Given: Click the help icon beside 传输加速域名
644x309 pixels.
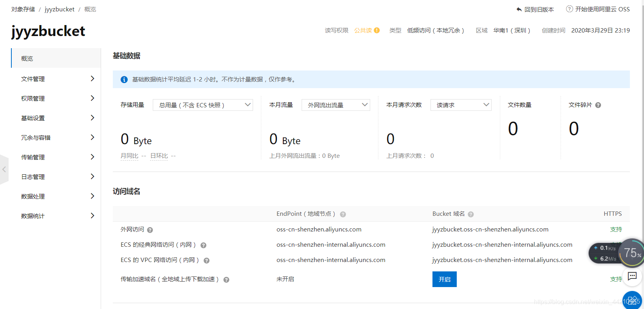Looking at the screenshot, I should [226, 280].
